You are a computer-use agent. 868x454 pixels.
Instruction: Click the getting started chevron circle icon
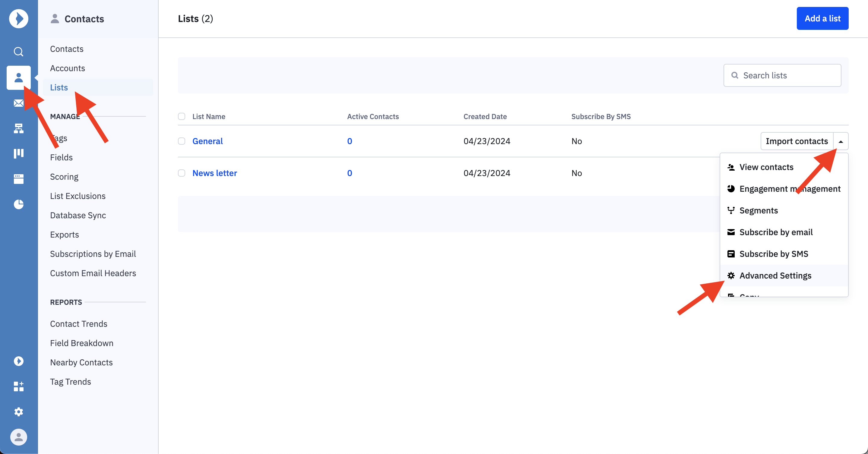[18, 361]
